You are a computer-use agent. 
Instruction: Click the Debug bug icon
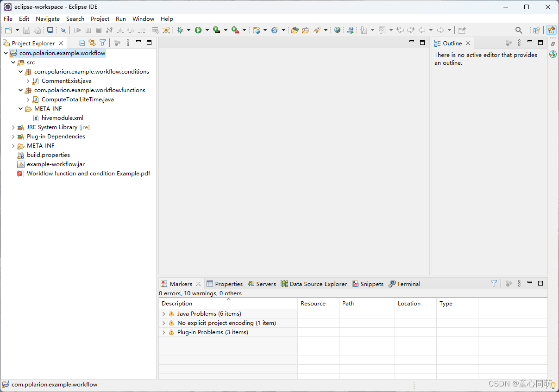[180, 30]
